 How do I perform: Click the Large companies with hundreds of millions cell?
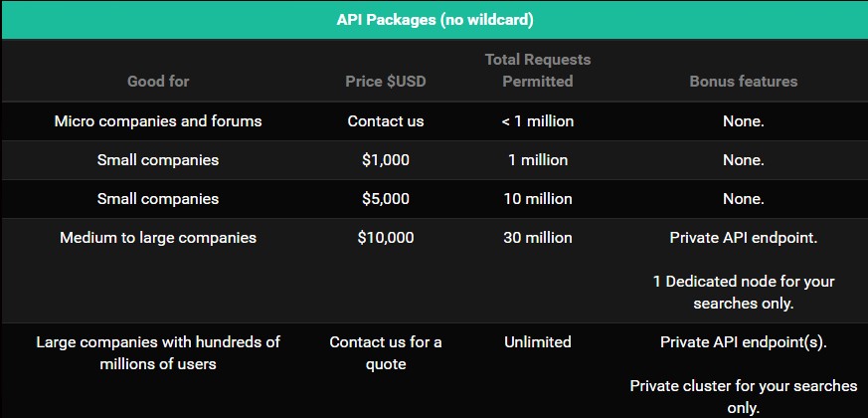pyautogui.click(x=158, y=352)
